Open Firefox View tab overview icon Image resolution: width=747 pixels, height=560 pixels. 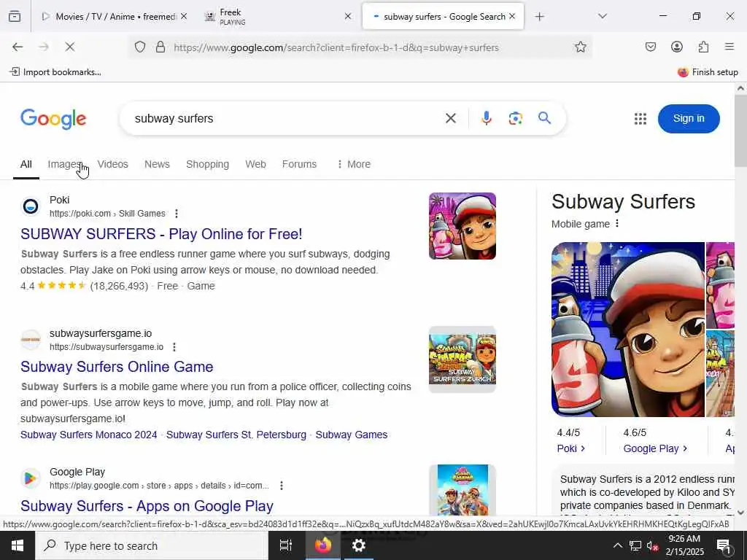pyautogui.click(x=15, y=17)
